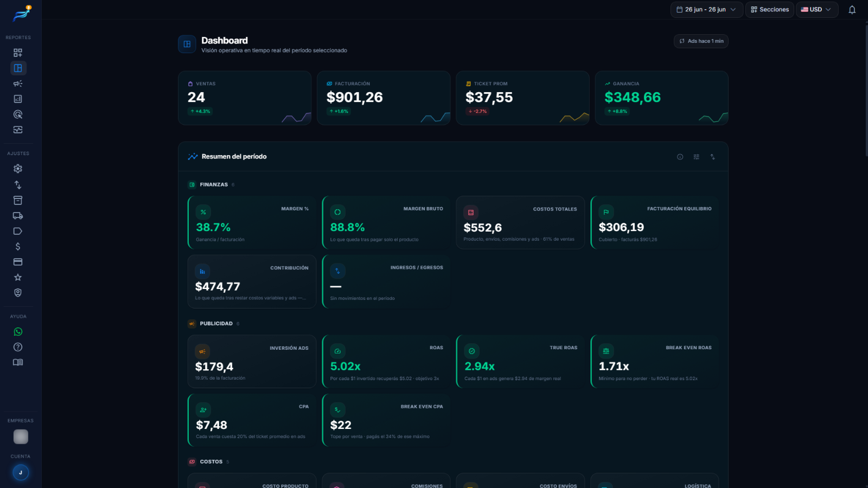Open the filter sliders icon in Resumen header
868x488 pixels.
696,157
